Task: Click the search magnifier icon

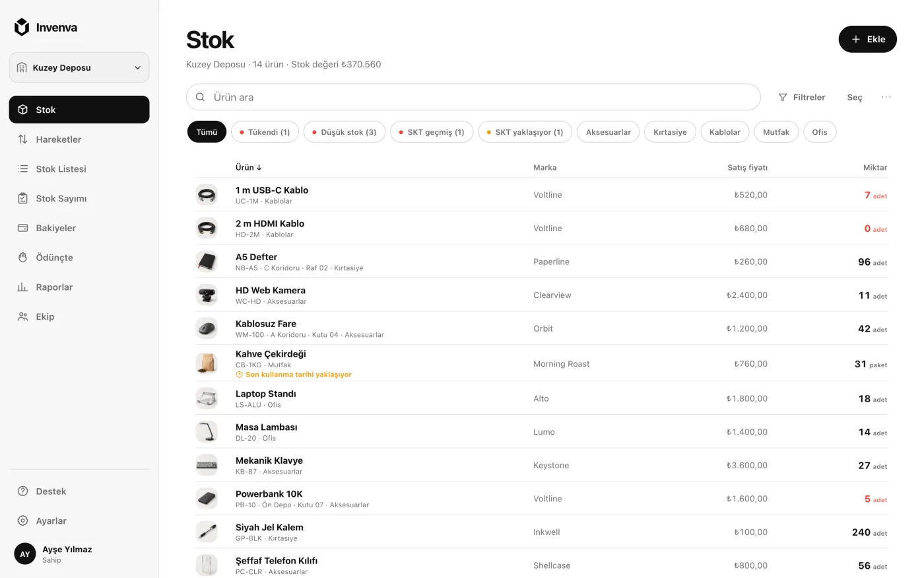Action: coord(200,97)
